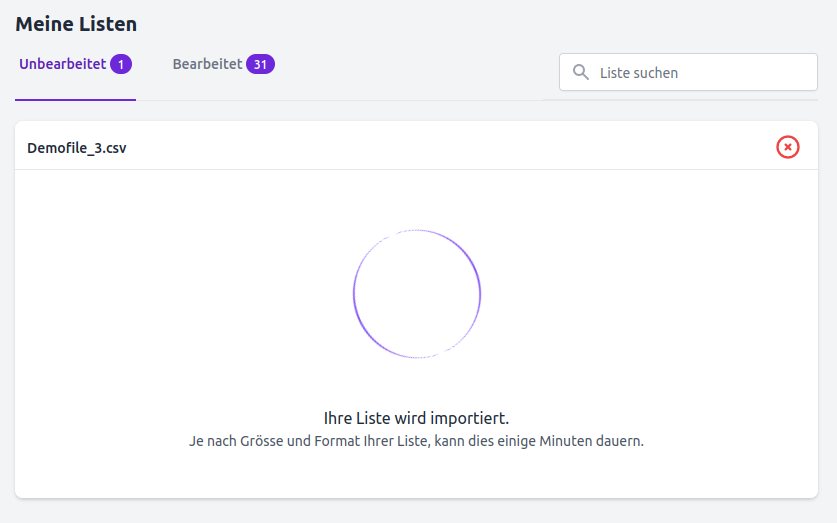Screen dimensions: 837x523
Task: Click the magnifier icon in search box
Action: coord(581,72)
